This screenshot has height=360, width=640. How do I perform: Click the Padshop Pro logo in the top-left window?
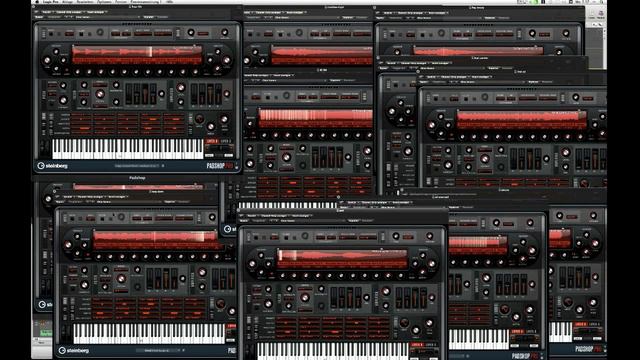click(x=220, y=166)
